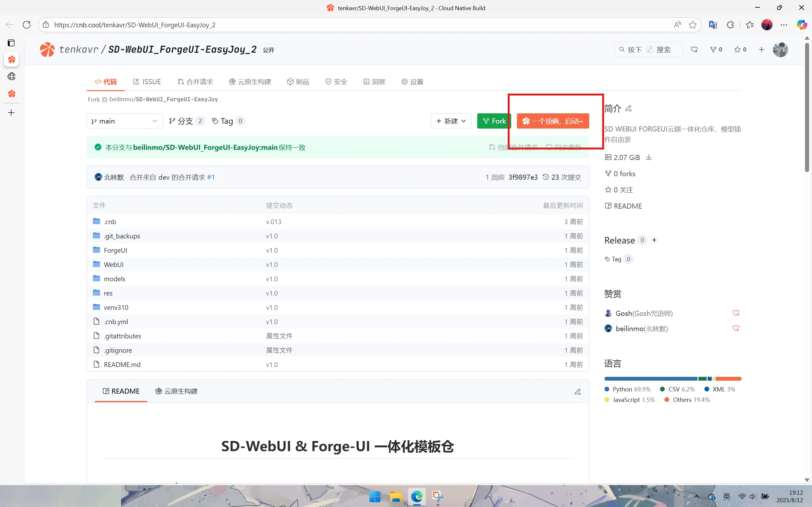Open the 设置 tab
This screenshot has width=812, height=507.
pyautogui.click(x=413, y=82)
